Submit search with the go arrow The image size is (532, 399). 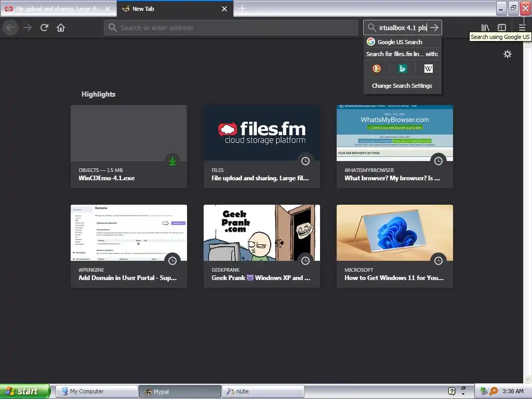434,28
